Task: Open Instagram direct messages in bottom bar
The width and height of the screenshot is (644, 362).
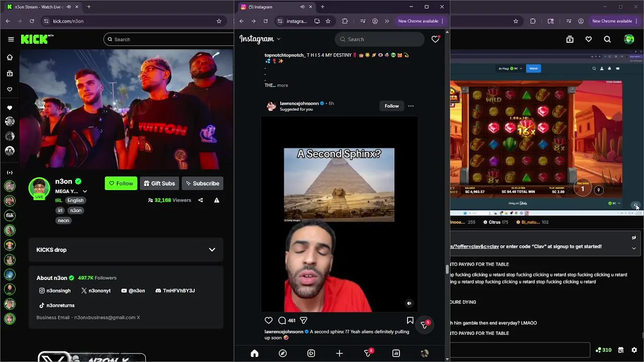Action: [368, 353]
